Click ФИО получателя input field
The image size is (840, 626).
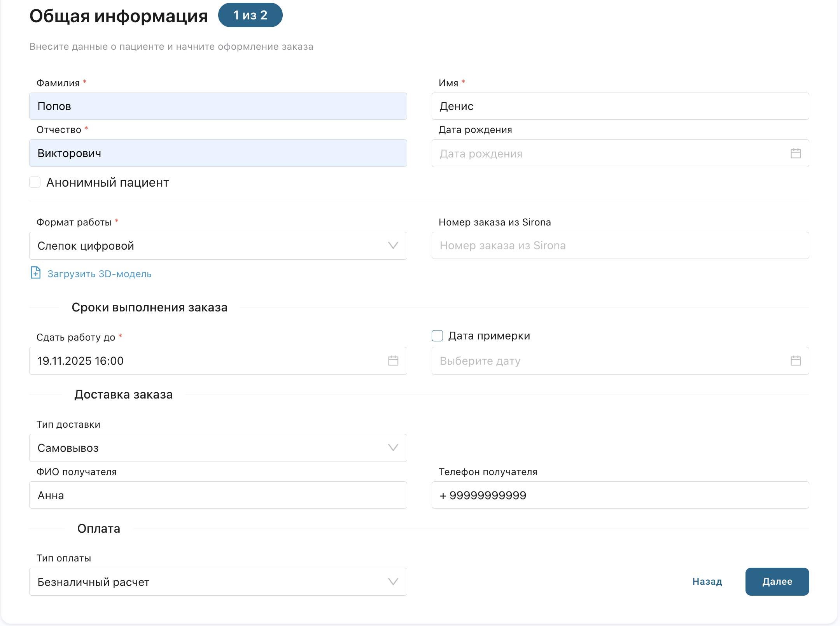tap(218, 495)
